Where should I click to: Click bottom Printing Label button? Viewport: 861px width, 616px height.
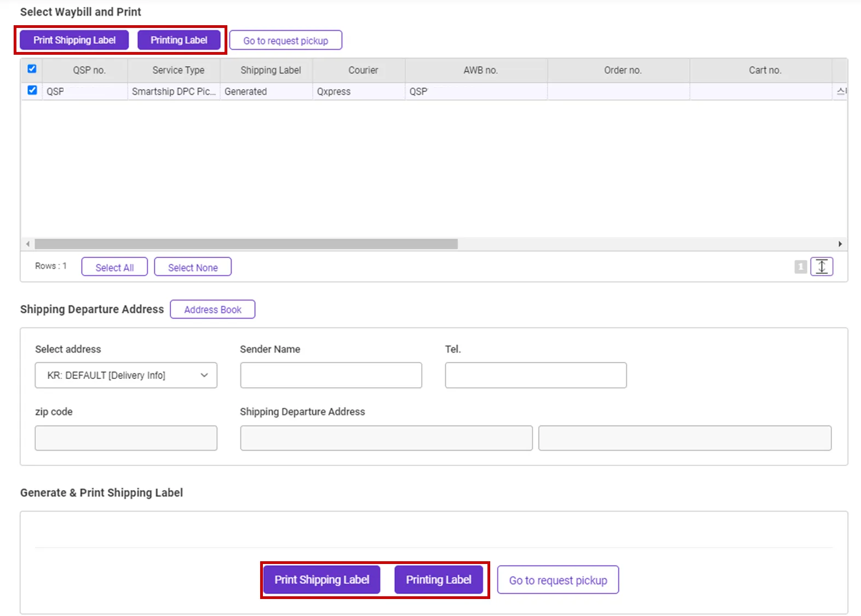point(439,580)
